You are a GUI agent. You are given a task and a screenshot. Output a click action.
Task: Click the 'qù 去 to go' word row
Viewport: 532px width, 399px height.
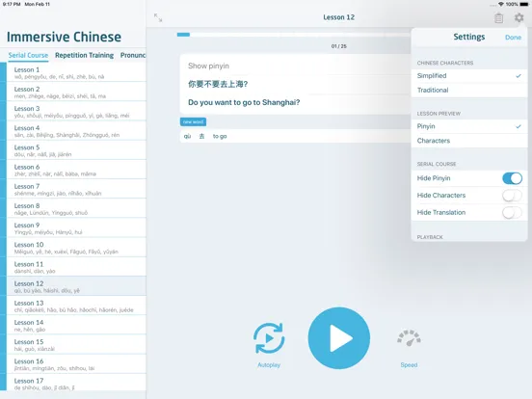[295, 136]
